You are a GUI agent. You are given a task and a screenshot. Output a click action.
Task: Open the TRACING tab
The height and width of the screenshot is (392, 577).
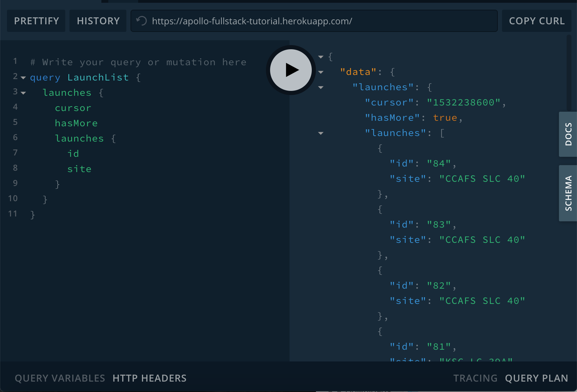point(475,378)
